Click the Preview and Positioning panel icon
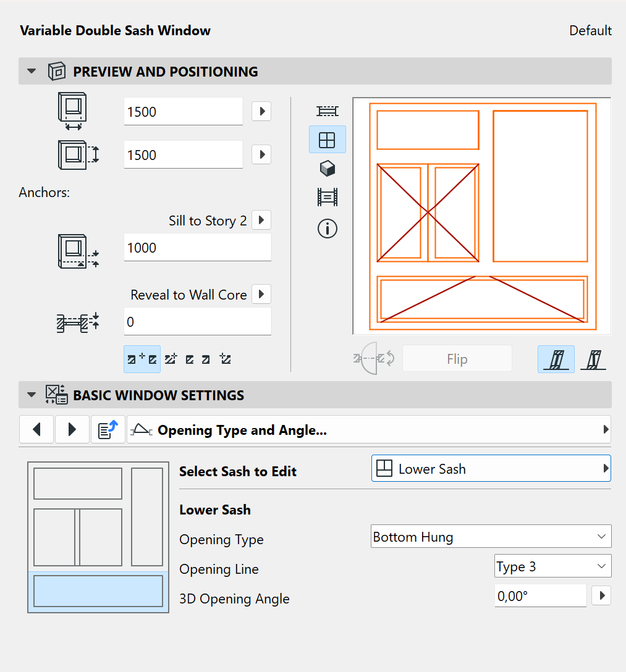This screenshot has width=626, height=672. tap(57, 71)
